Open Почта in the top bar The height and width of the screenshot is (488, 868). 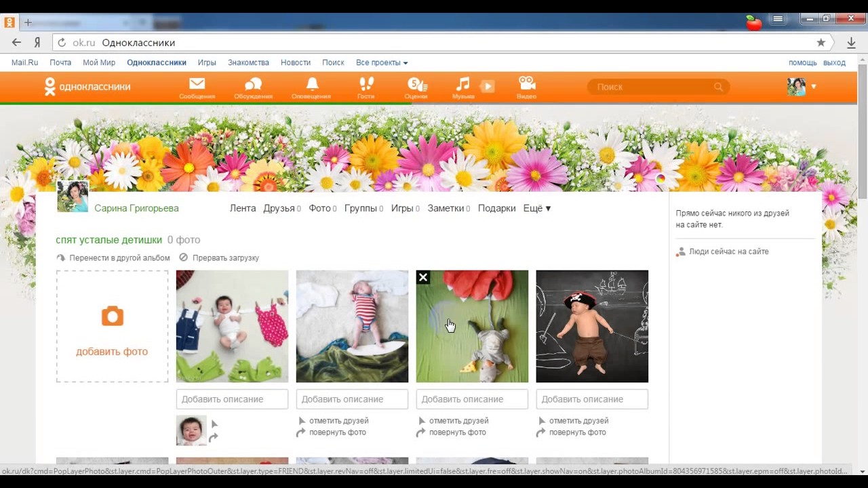60,62
